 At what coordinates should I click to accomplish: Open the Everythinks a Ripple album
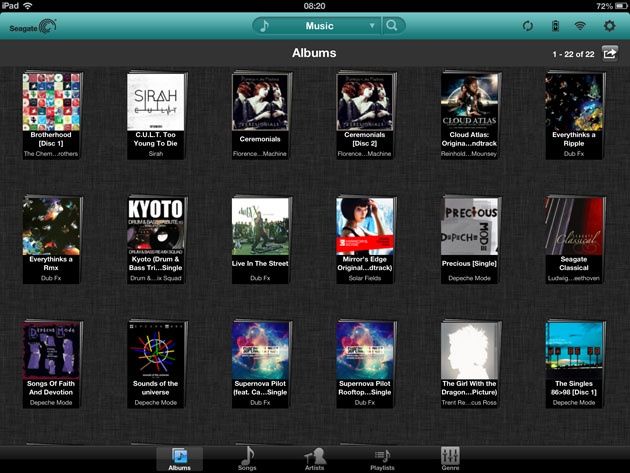pyautogui.click(x=574, y=116)
